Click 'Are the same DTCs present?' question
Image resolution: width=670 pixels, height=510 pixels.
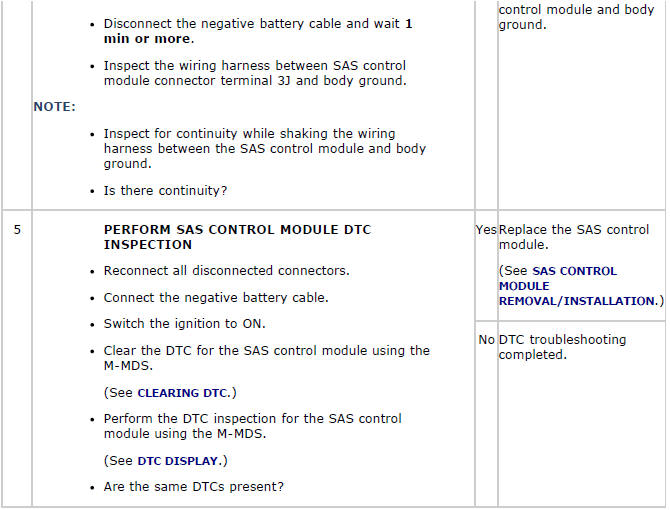pos(194,487)
